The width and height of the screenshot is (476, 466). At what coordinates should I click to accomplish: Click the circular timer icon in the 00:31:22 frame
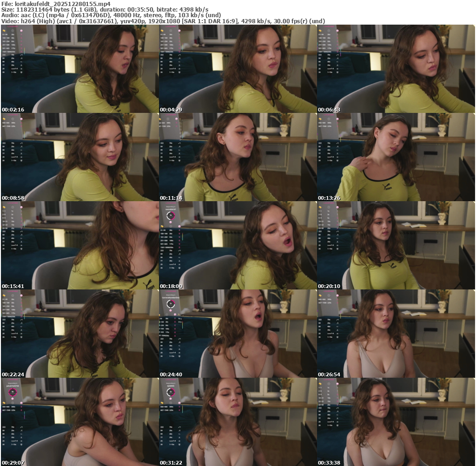(x=171, y=392)
